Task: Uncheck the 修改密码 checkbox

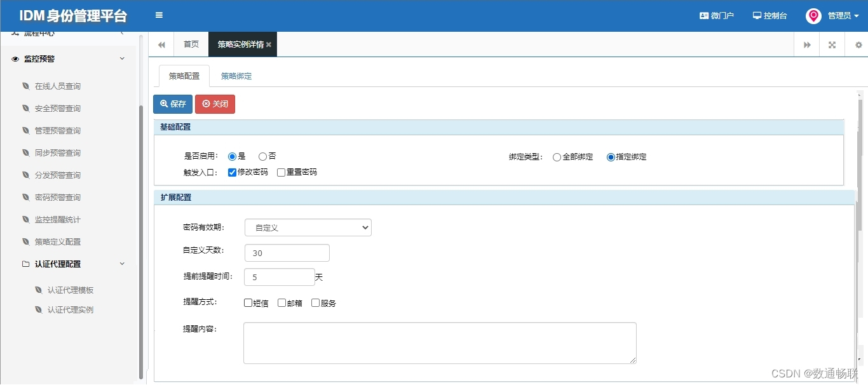Action: [x=232, y=172]
